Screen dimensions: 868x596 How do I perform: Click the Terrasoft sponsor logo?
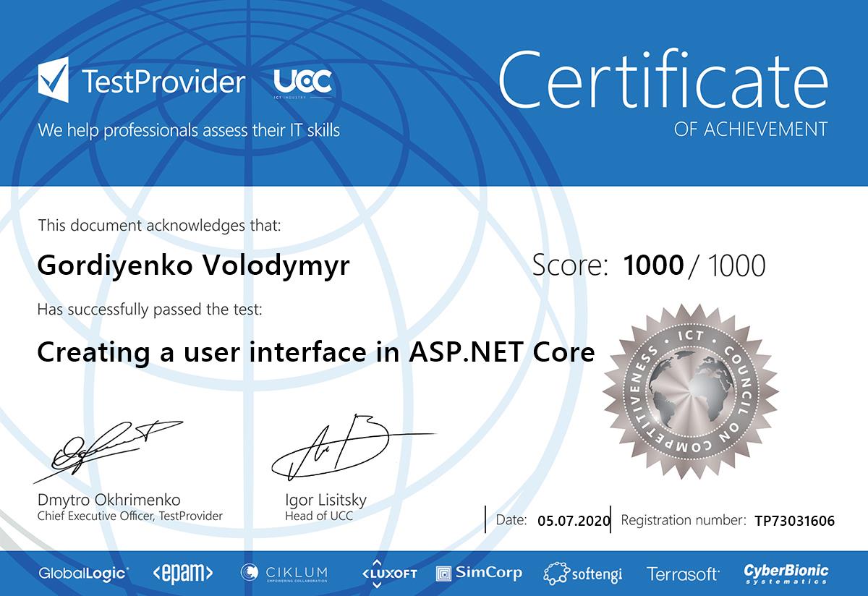683,574
